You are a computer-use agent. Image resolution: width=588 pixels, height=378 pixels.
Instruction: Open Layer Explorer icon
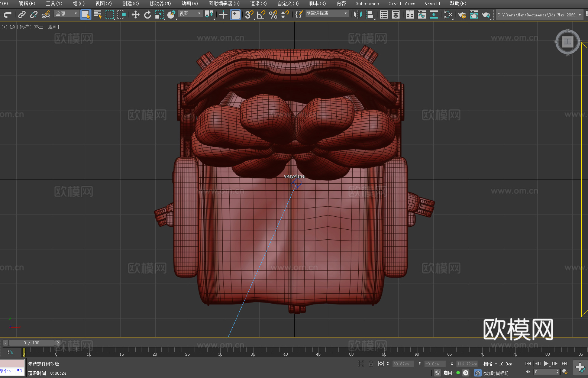click(396, 14)
